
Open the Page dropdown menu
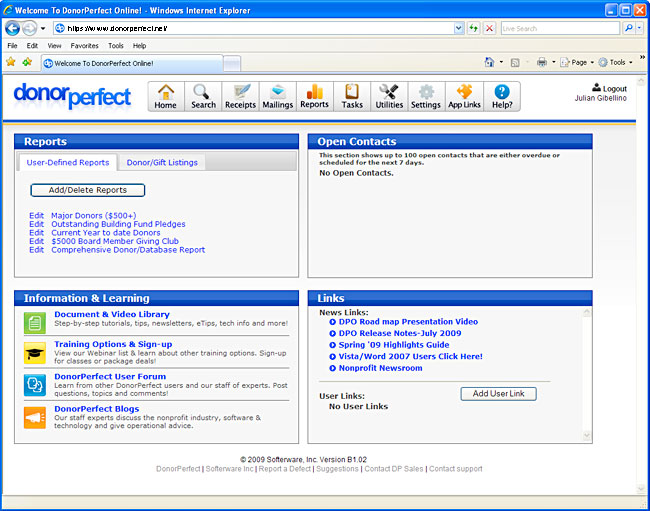coord(577,62)
